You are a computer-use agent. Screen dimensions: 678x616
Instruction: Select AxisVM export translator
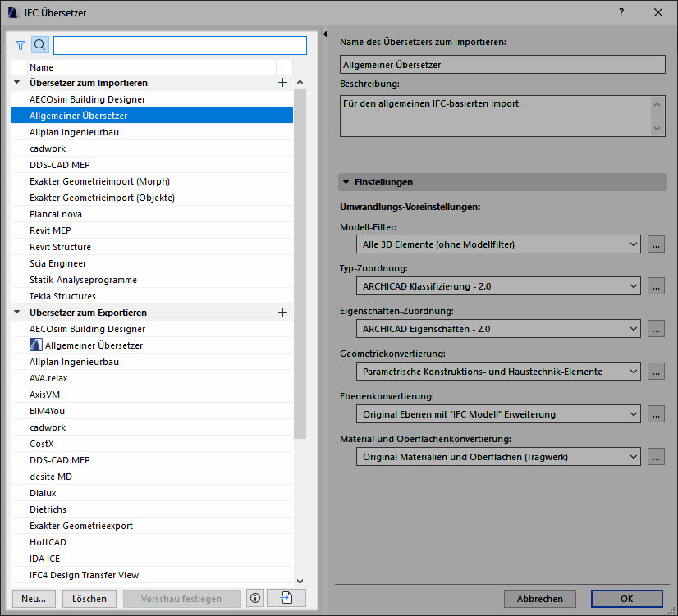click(x=152, y=395)
